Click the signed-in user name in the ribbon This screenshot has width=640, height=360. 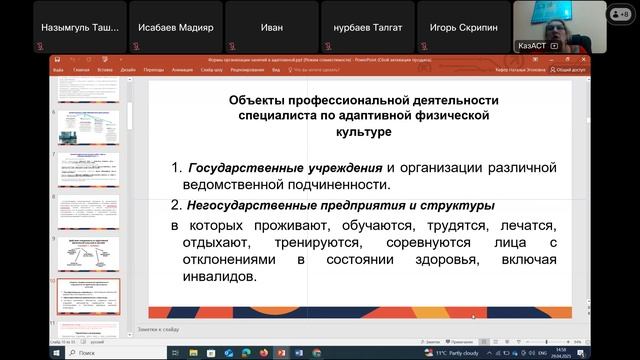pos(520,70)
